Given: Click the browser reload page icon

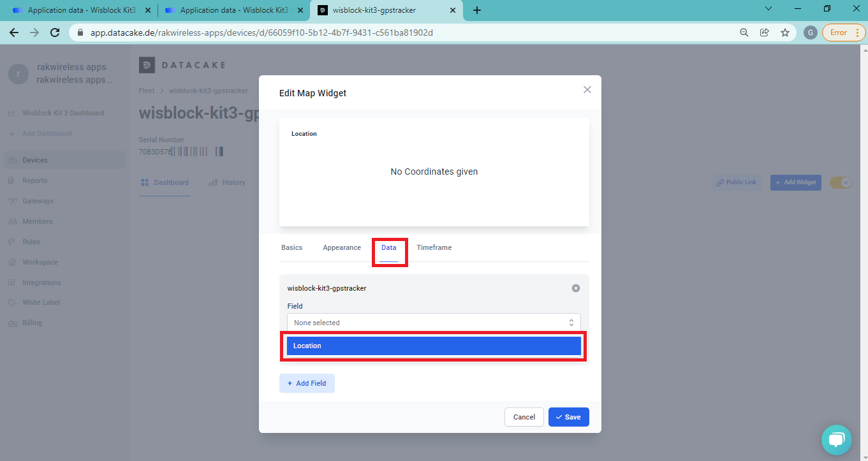Looking at the screenshot, I should pos(55,33).
